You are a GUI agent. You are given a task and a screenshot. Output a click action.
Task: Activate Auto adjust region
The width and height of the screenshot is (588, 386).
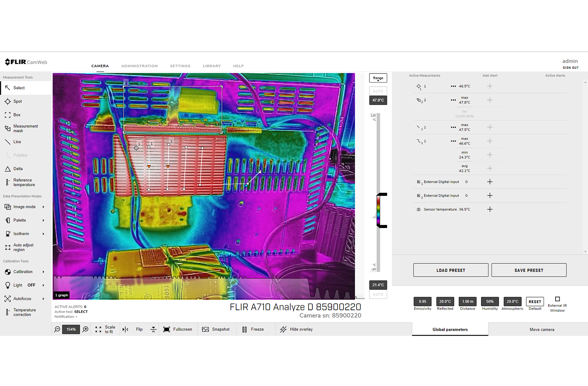click(26, 247)
